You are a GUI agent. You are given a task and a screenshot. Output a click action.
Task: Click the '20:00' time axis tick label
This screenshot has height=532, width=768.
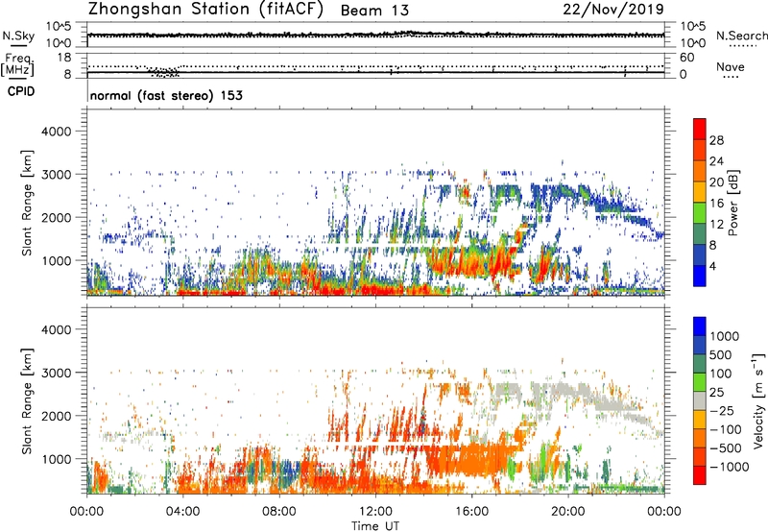coord(567,512)
